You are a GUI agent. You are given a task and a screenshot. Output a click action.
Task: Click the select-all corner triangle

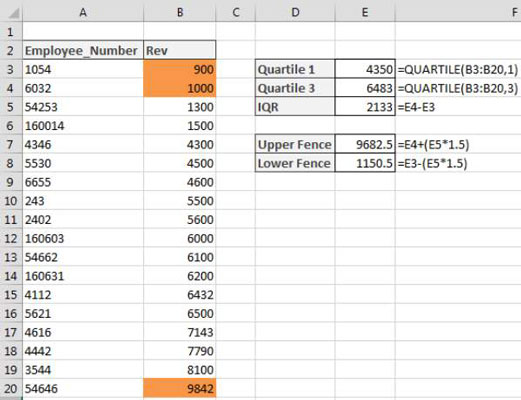tap(13, 14)
